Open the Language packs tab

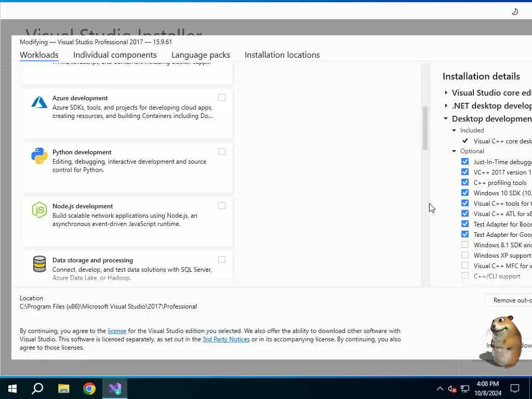point(201,55)
